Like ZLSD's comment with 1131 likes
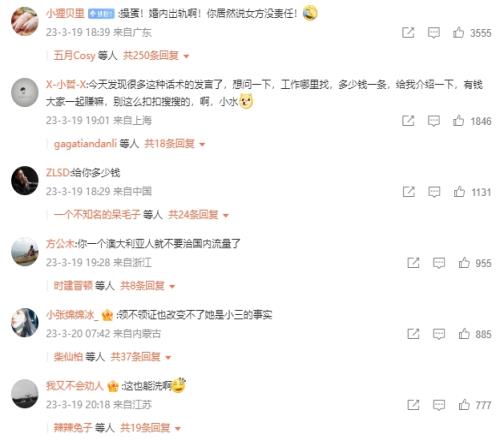 pos(459,192)
